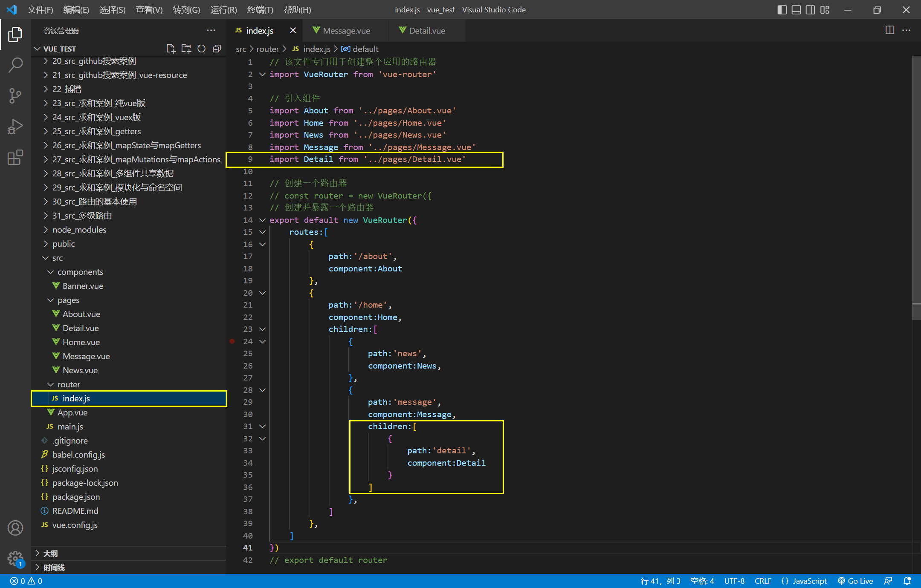Change indentation setting 空格: 4
The height and width of the screenshot is (588, 921).
tap(702, 581)
